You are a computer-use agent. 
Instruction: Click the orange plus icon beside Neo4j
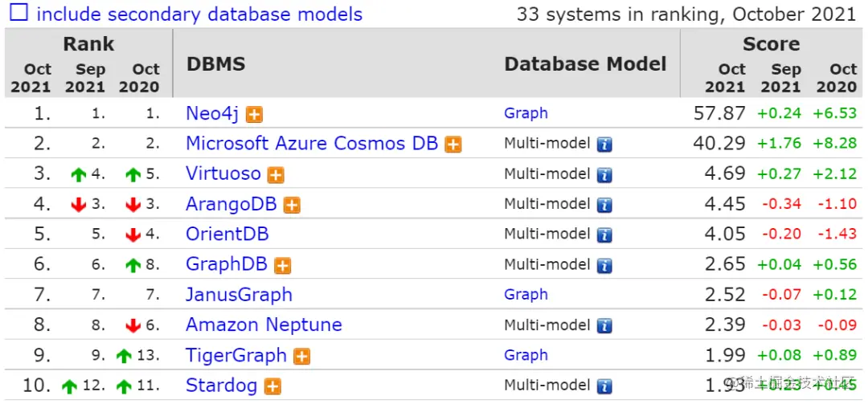[255, 115]
